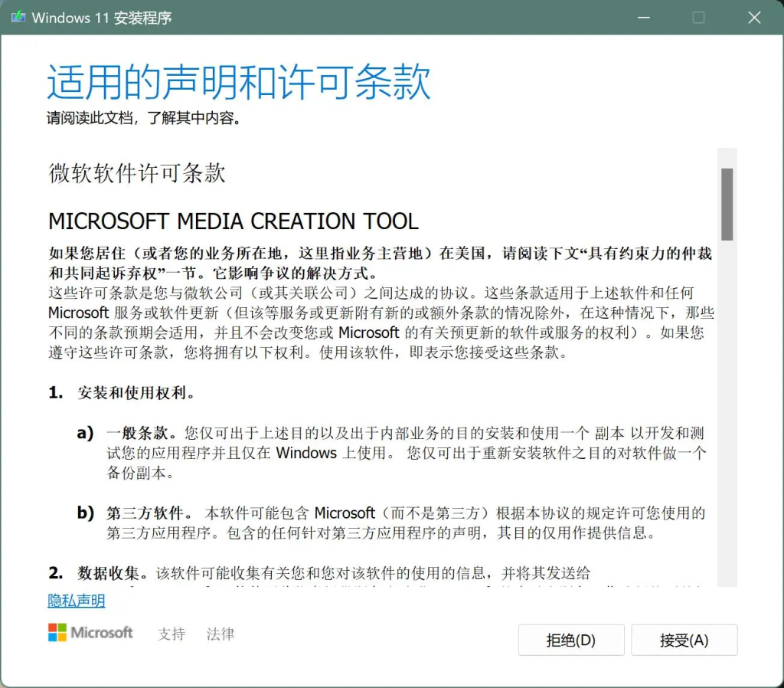
Task: Click section 2. 数据收集 text
Action: click(319, 573)
